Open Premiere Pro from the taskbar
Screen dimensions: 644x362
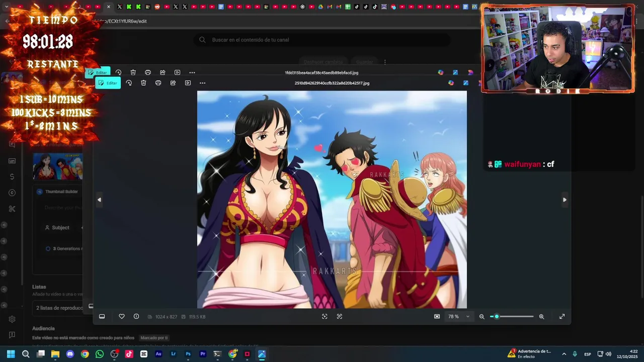tap(203, 354)
